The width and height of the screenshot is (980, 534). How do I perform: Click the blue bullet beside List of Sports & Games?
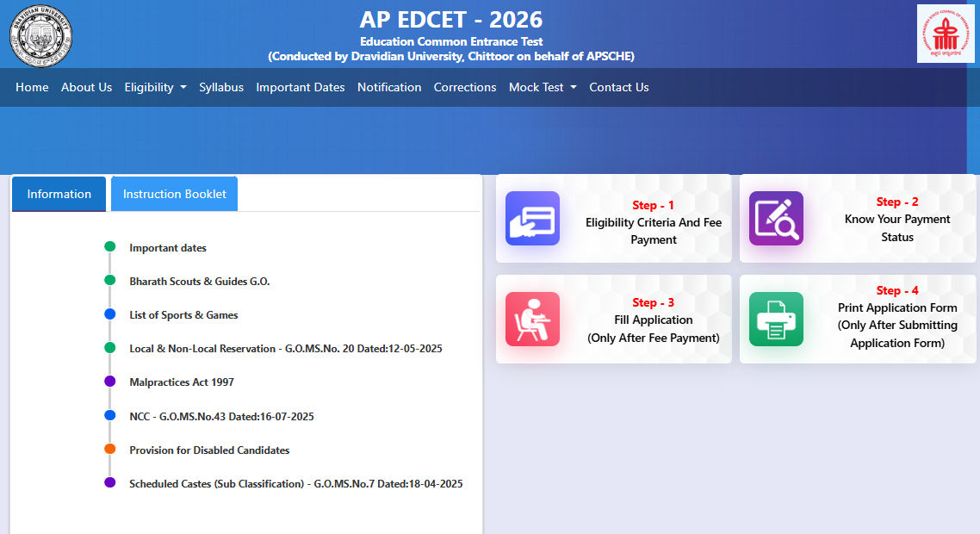click(110, 314)
